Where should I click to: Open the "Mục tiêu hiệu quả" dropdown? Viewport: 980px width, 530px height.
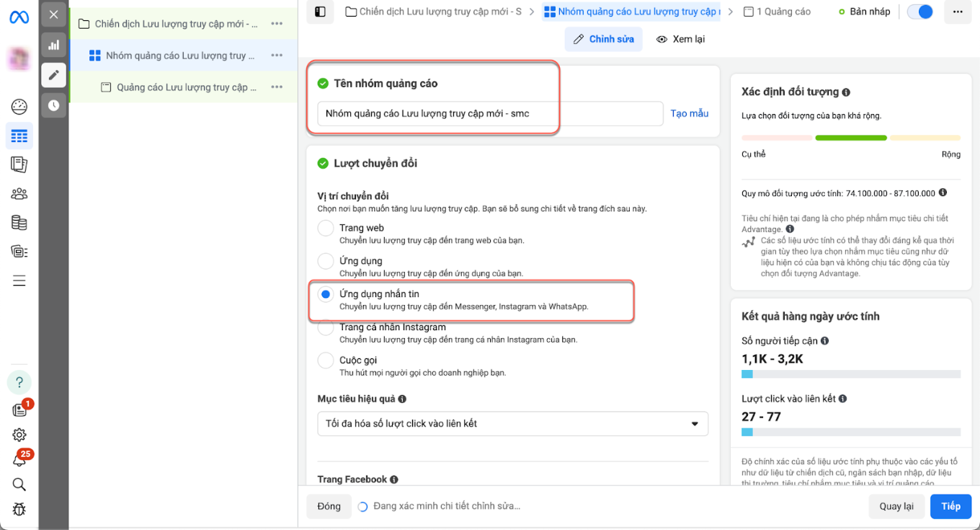tap(512, 423)
